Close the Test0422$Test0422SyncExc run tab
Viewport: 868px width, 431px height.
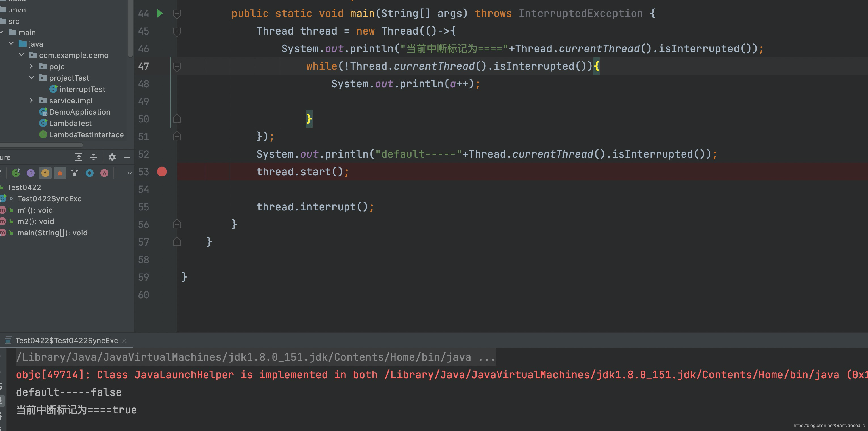124,341
